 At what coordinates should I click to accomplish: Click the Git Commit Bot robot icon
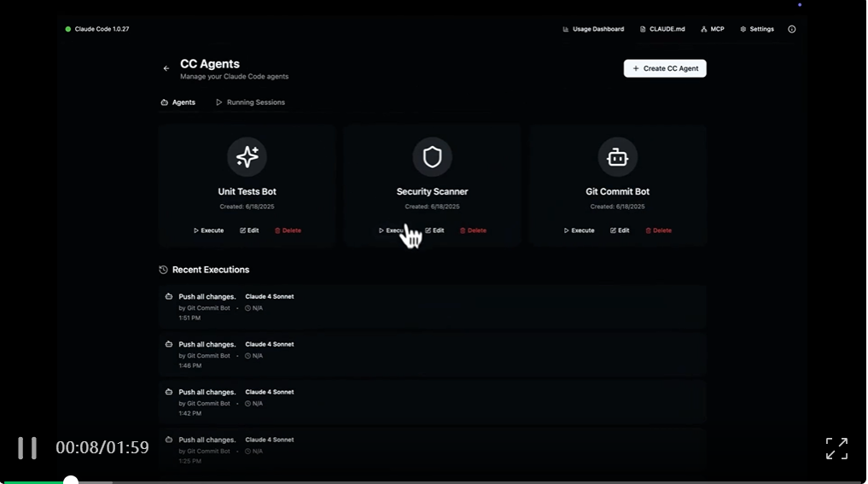click(x=617, y=157)
